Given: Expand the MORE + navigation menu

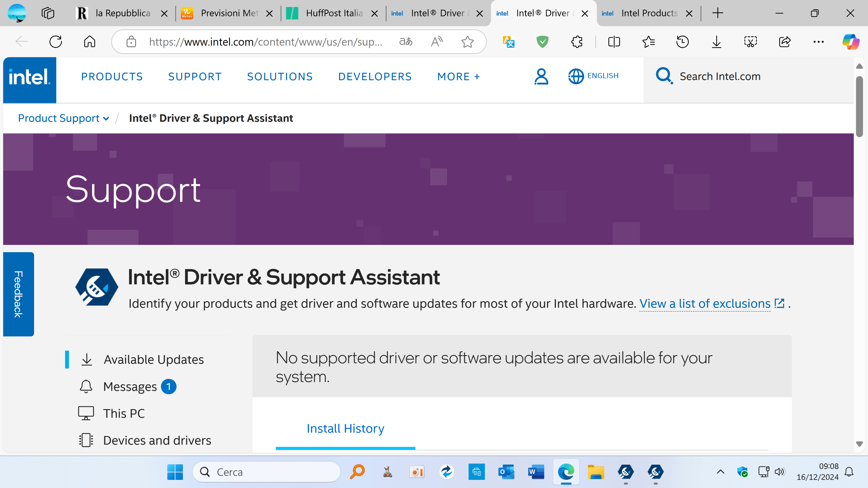Looking at the screenshot, I should point(459,76).
